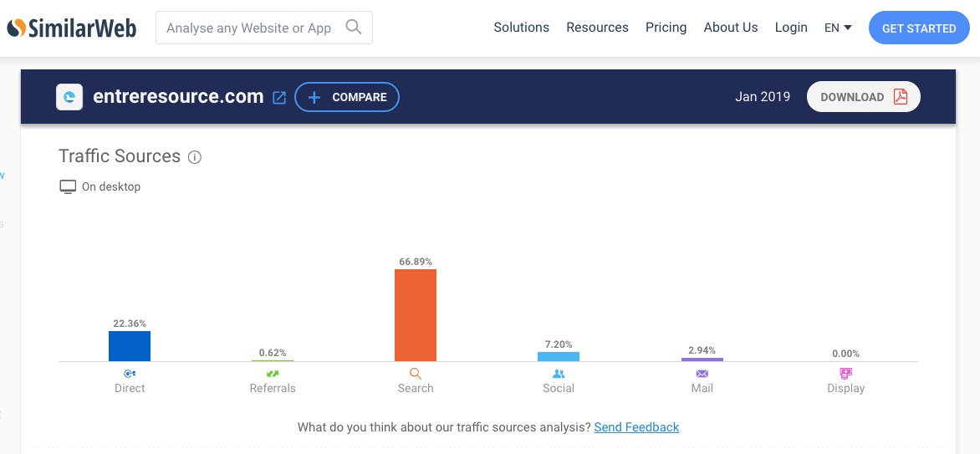The height and width of the screenshot is (454, 980).
Task: Click the Compare button
Action: pos(347,97)
